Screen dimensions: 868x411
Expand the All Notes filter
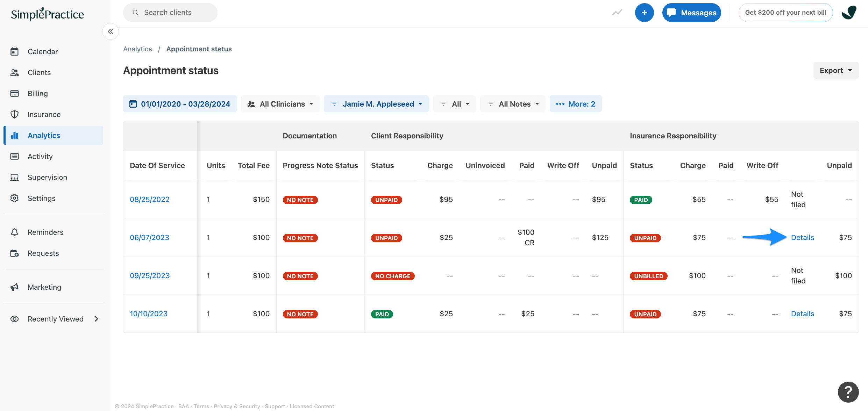point(512,103)
